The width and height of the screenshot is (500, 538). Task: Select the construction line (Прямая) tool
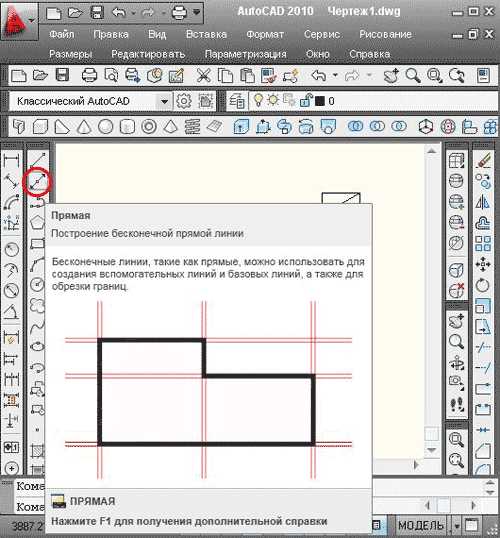coord(37,182)
